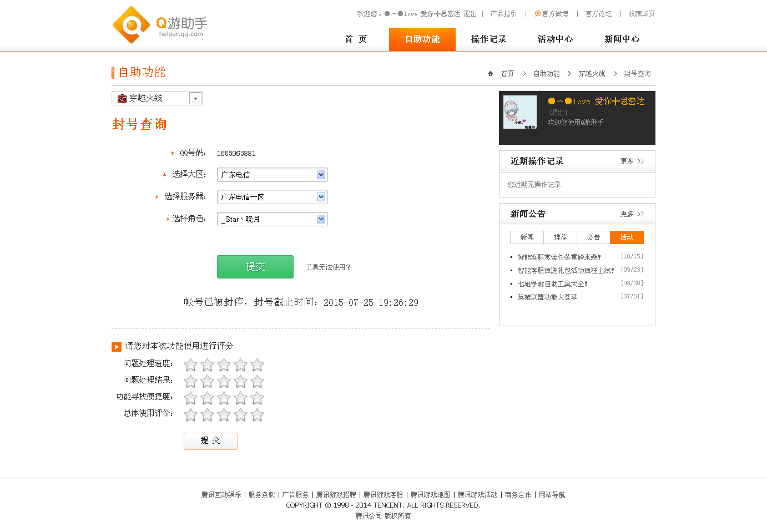The width and height of the screenshot is (767, 532).
Task: Click the user avatar thumbnail
Action: pyautogui.click(x=520, y=112)
